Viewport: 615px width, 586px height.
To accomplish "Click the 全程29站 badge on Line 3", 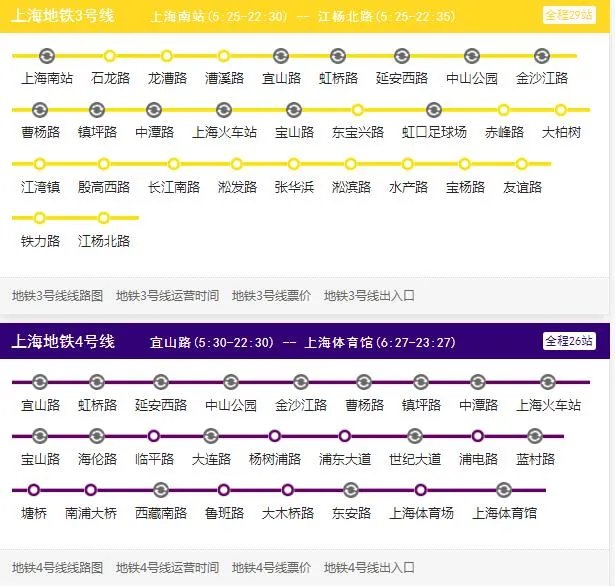I will tap(569, 15).
